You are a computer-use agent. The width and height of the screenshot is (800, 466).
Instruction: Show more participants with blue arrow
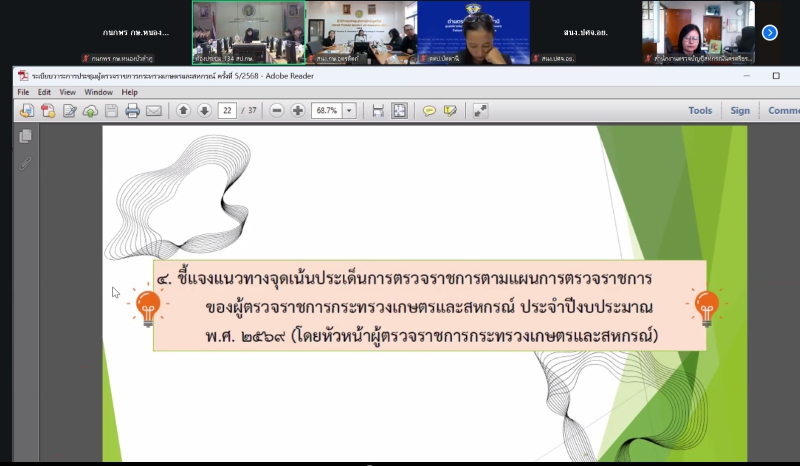769,32
